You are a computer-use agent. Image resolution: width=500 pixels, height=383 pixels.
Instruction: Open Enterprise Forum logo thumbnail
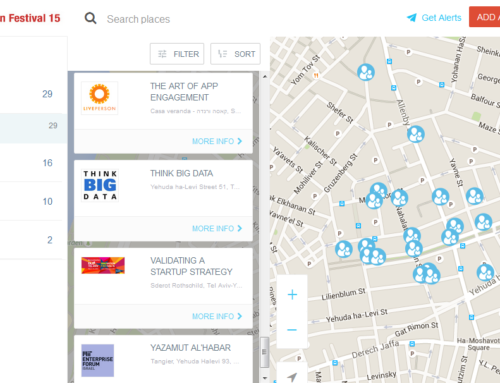tap(98, 361)
